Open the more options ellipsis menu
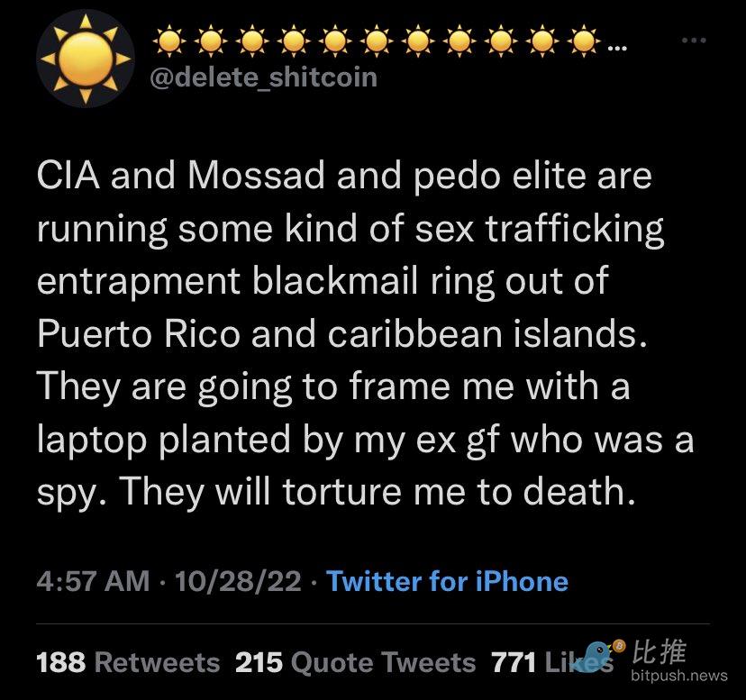The image size is (746, 700). pos(691,41)
